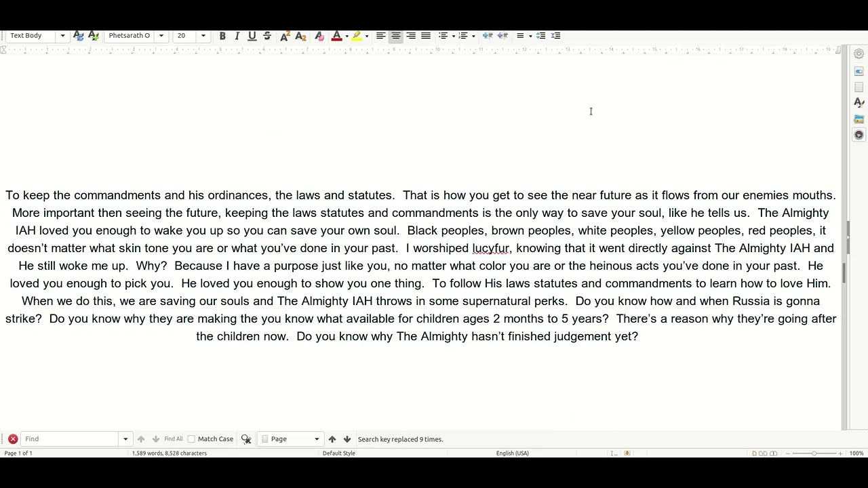Viewport: 868px width, 488px height.
Task: Open the Page sidebar deck
Action: 859,87
